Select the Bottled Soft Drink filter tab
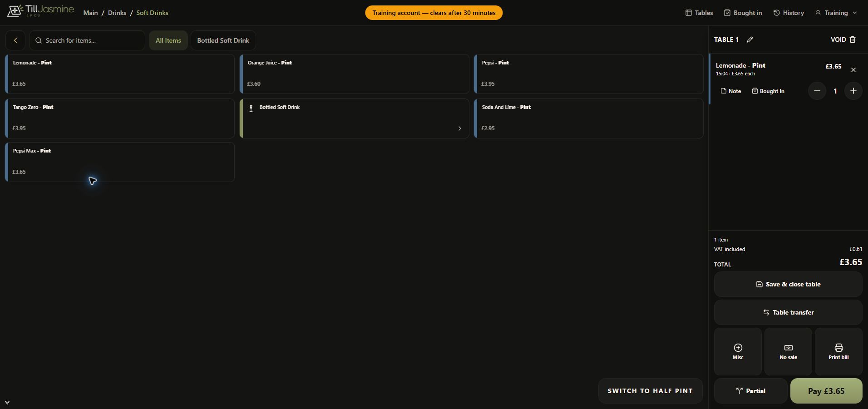 click(223, 40)
